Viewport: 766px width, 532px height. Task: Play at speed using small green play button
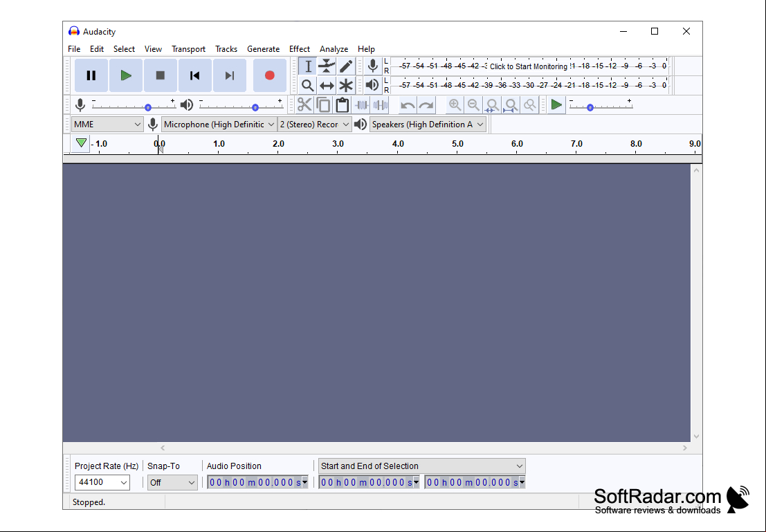(x=556, y=104)
